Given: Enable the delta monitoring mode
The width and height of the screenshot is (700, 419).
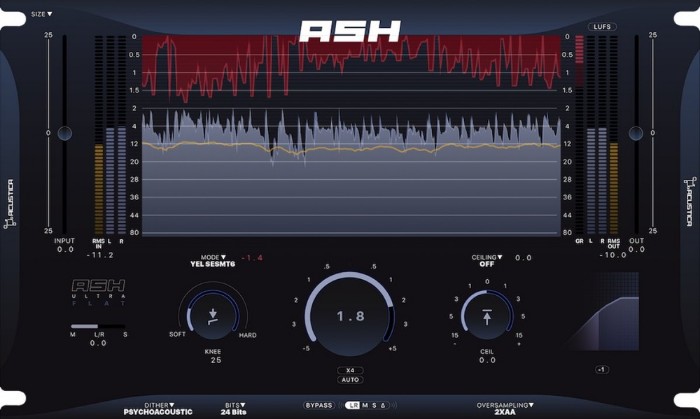Looking at the screenshot, I should (383, 405).
